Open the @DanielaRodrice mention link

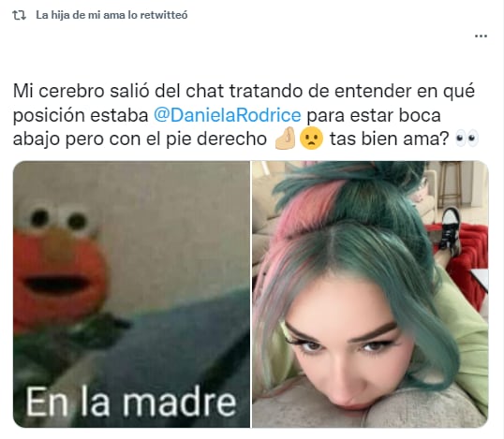[x=228, y=115]
